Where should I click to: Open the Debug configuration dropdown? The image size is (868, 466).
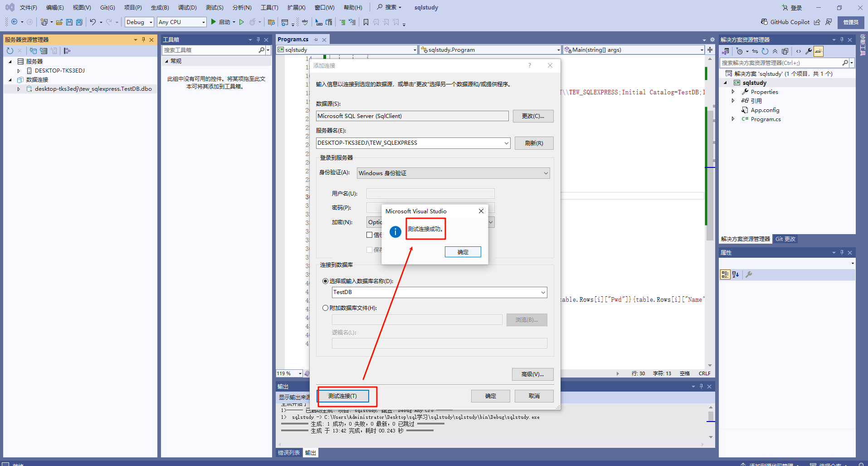tap(139, 22)
